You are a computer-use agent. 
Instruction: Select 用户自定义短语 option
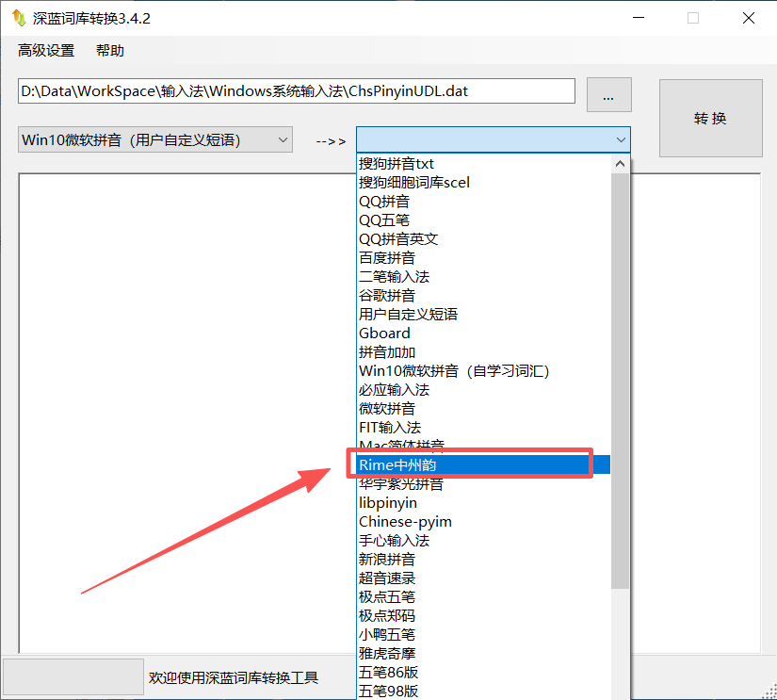pyautogui.click(x=484, y=315)
